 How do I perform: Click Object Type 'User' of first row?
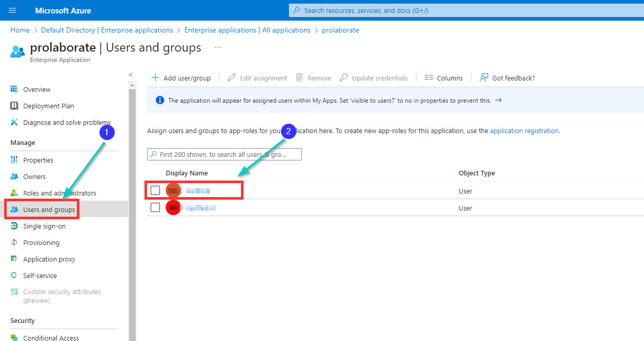point(465,191)
